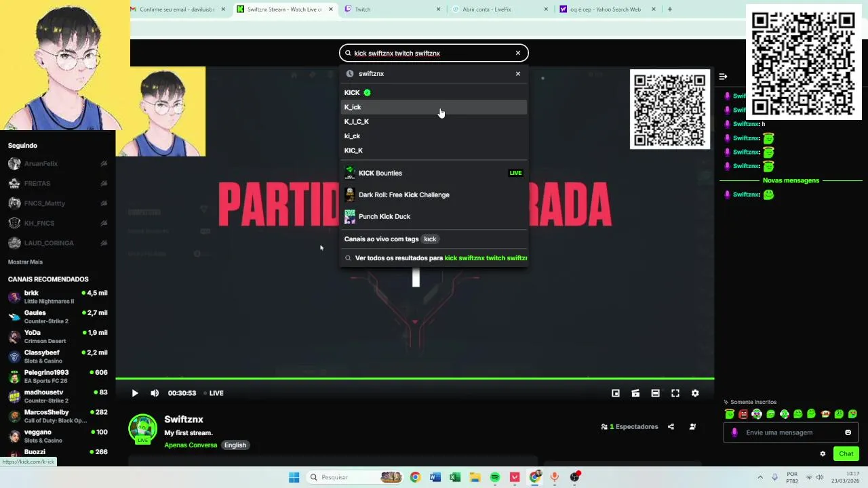Select the KIC_K search suggestion
Viewport: 868px width, 488px height.
coord(433,150)
